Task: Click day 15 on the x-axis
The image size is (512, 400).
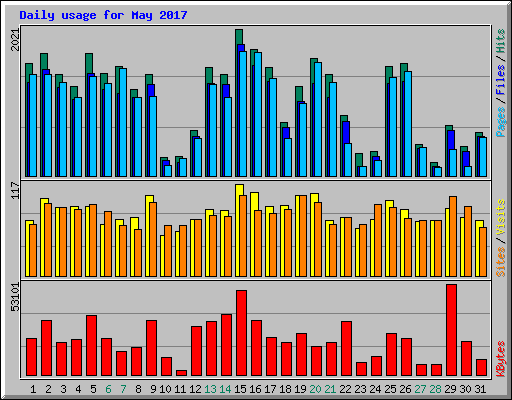Action: pyautogui.click(x=240, y=389)
